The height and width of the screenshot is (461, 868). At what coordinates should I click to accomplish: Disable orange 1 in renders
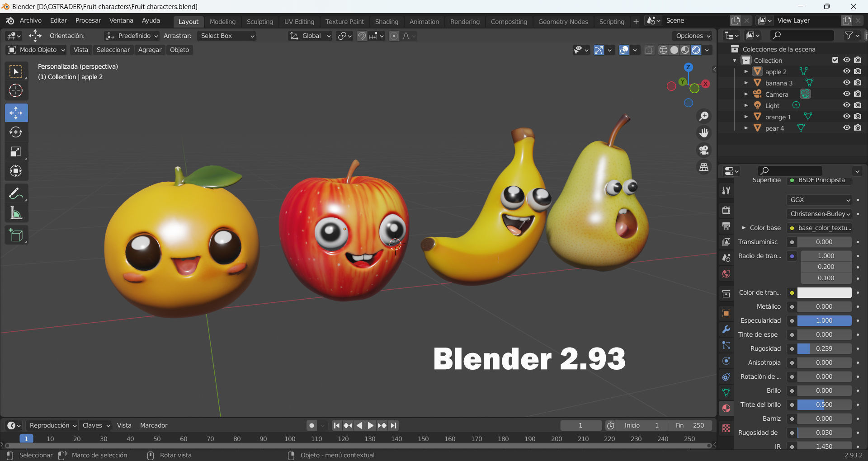(x=858, y=117)
